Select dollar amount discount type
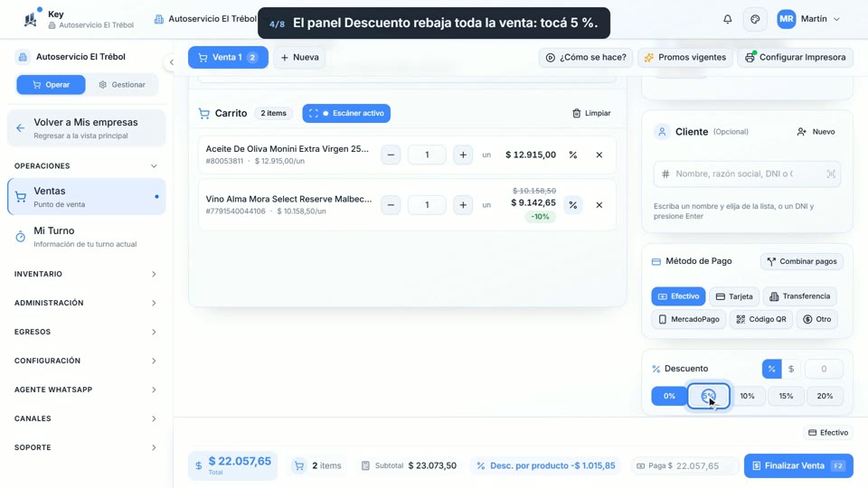868x488 pixels. point(791,369)
